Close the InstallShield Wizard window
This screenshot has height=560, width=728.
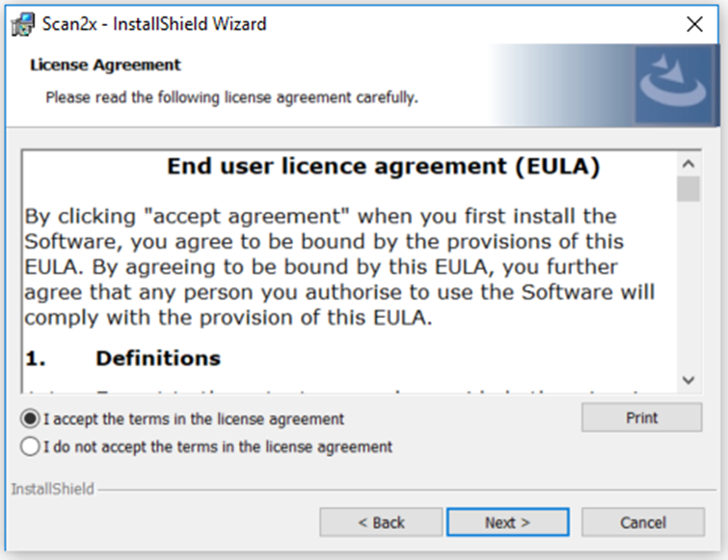click(x=693, y=24)
